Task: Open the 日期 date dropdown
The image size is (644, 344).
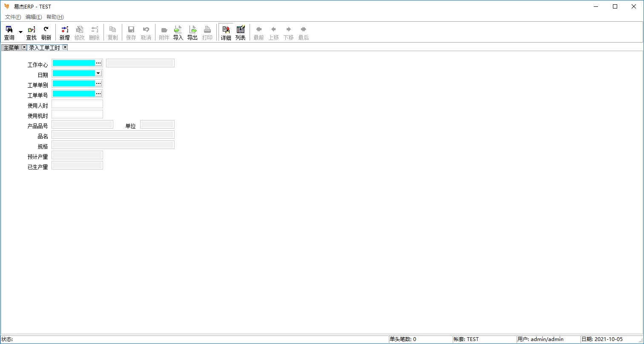Action: [x=98, y=73]
